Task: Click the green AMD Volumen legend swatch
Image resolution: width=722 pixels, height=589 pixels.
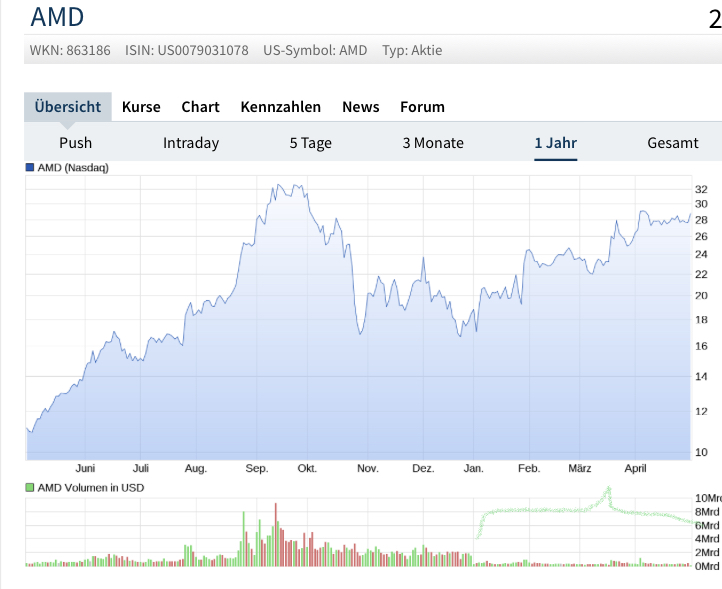Action: (x=30, y=488)
